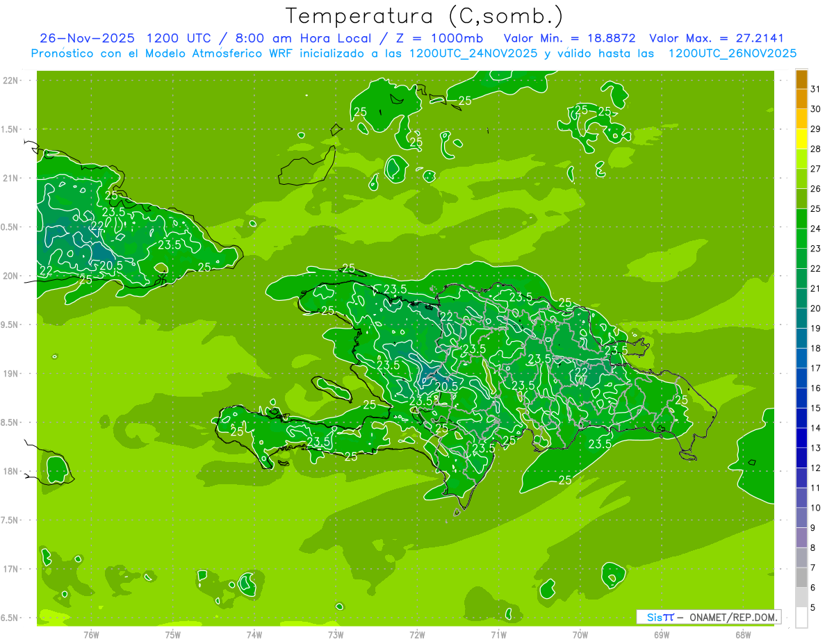The height and width of the screenshot is (644, 834).
Task: Click the green swatch between colorbar labels 24 and 25
Action: pos(801,219)
